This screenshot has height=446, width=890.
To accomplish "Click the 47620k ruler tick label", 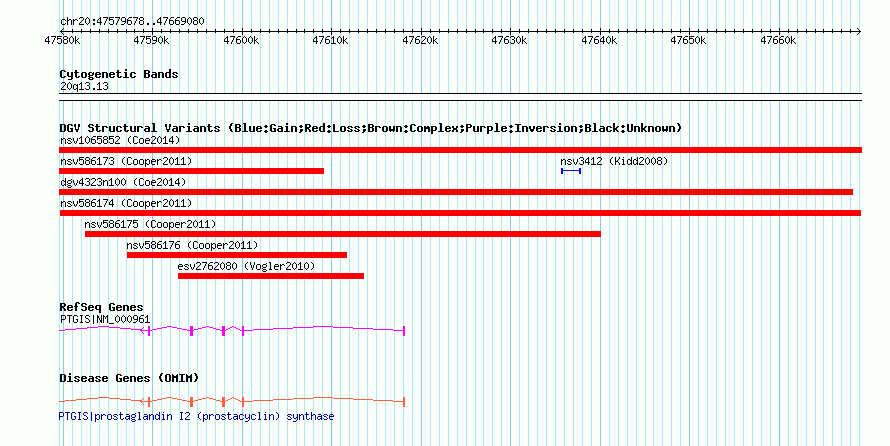I will [x=420, y=41].
